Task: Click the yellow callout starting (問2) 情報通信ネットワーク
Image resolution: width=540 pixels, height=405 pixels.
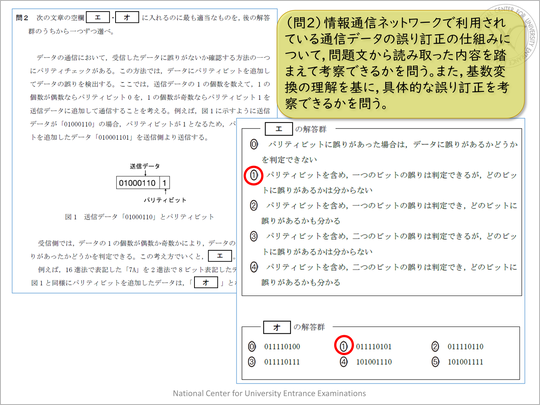Action: pos(401,64)
